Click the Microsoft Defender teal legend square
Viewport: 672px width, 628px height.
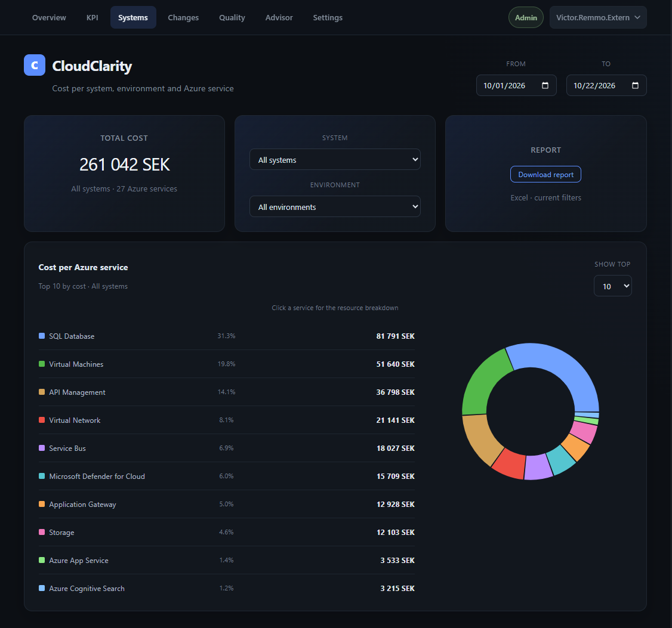pos(42,476)
